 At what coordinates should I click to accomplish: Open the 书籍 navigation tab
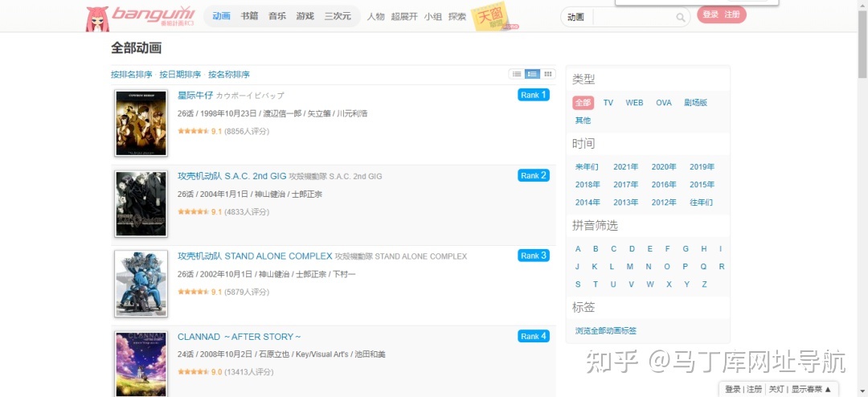249,16
